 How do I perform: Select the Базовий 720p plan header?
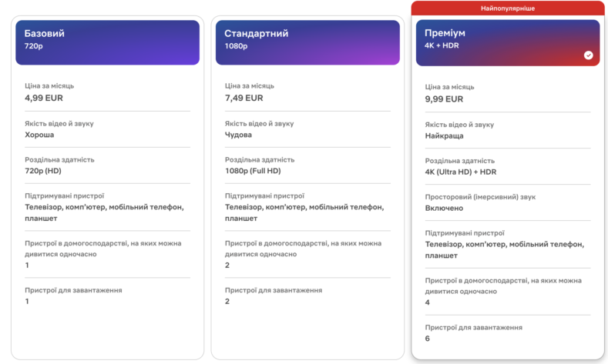click(107, 42)
